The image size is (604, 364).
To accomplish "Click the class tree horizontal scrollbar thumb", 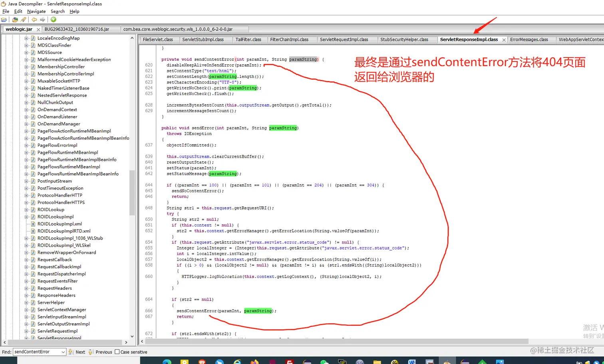I will pyautogui.click(x=65, y=342).
